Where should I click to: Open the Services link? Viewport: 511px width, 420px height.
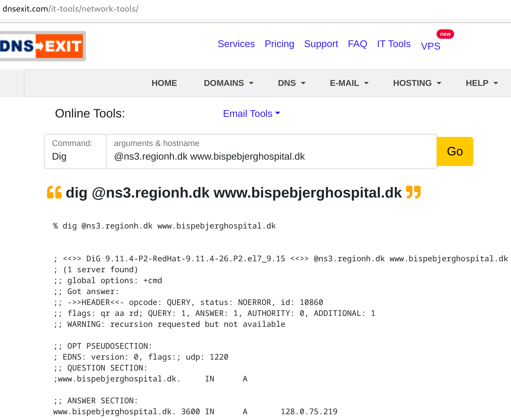coord(236,44)
